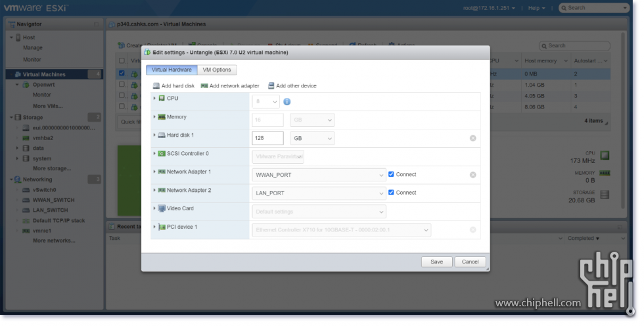The image size is (644, 326).
Task: Click Add network adapter link
Action: (x=235, y=86)
